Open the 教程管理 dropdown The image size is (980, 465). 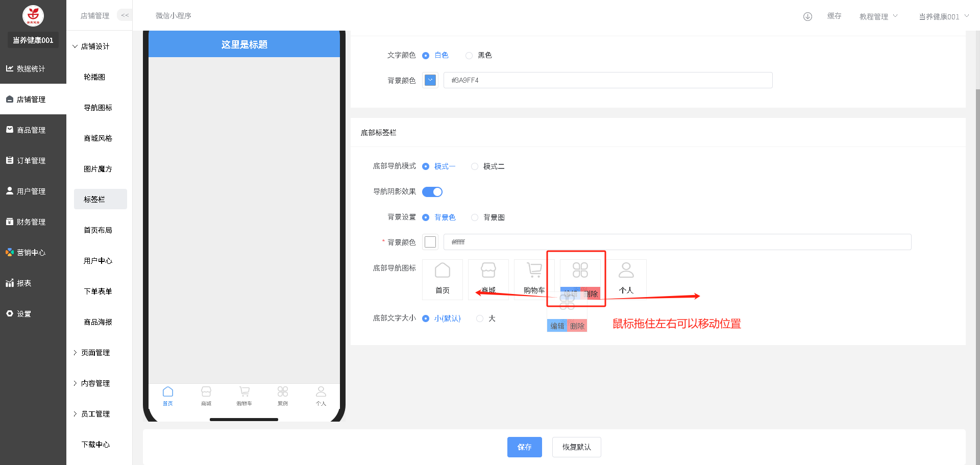coord(878,16)
